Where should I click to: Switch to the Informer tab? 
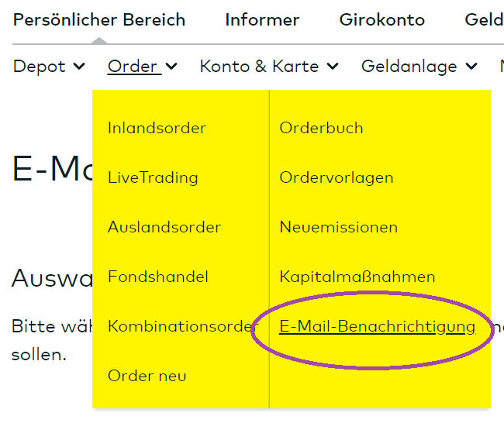(x=262, y=20)
